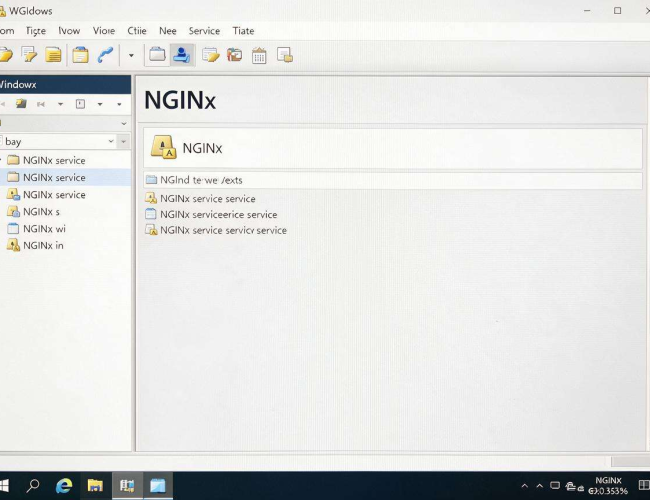Open the main toolbar dropdown arrow
The image size is (650, 500).
point(131,55)
